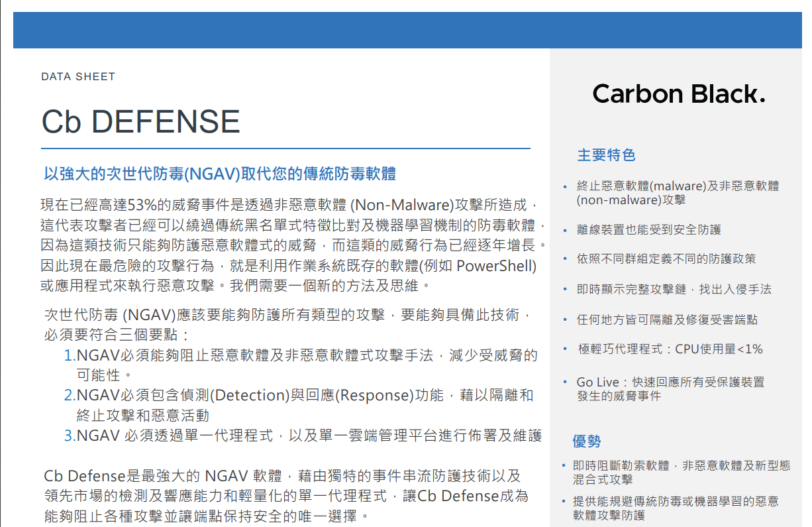
Task: Click the blue header banner
Action: coord(407,30)
